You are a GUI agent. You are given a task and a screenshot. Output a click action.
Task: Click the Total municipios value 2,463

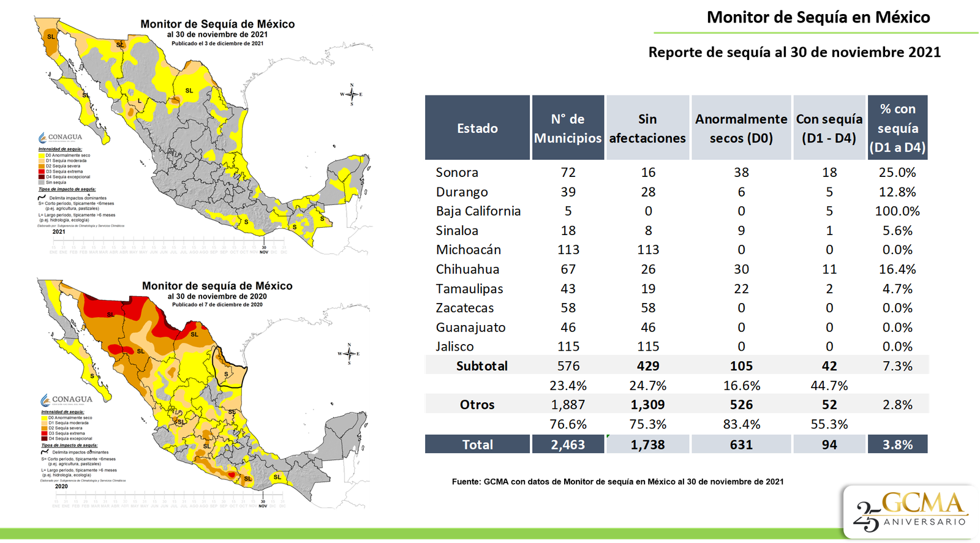pyautogui.click(x=568, y=444)
